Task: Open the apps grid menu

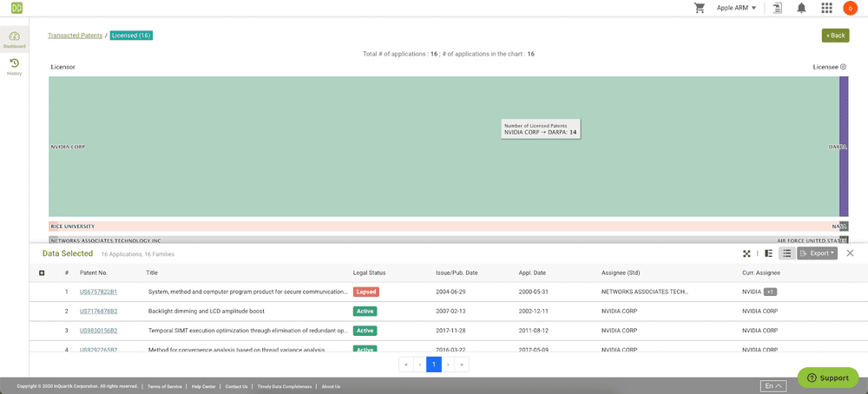Action: pos(826,8)
